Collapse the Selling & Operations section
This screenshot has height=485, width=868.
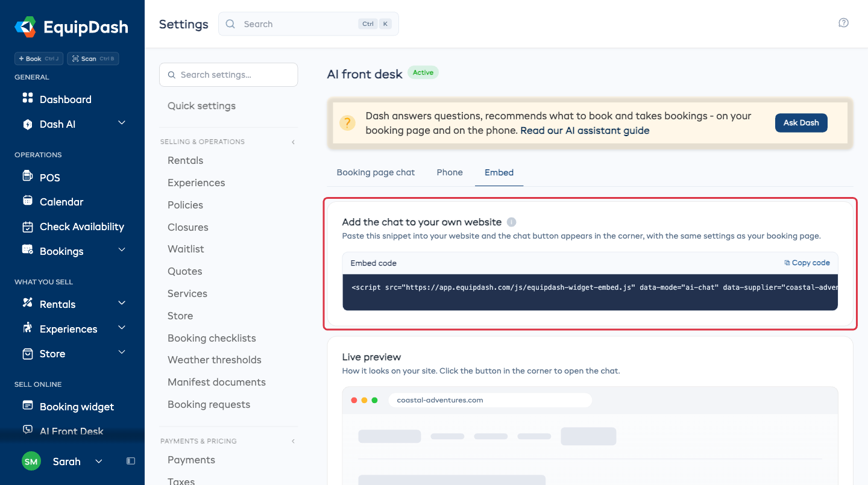[x=294, y=142]
